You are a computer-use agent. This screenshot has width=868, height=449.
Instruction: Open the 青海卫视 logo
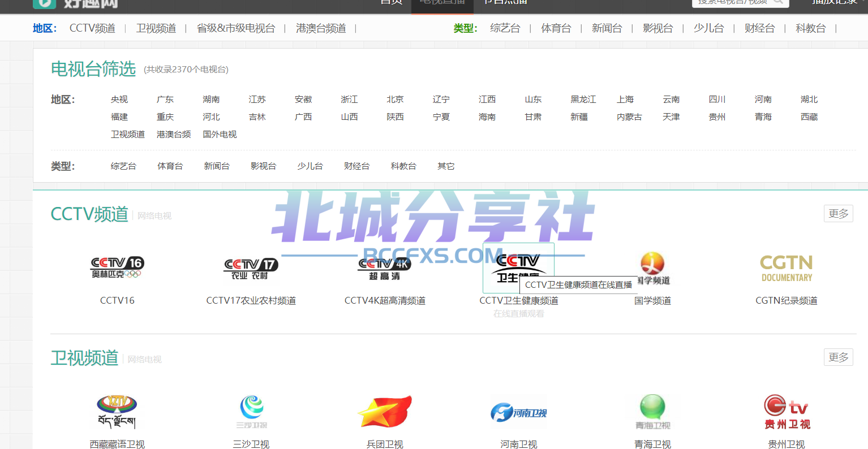(652, 412)
